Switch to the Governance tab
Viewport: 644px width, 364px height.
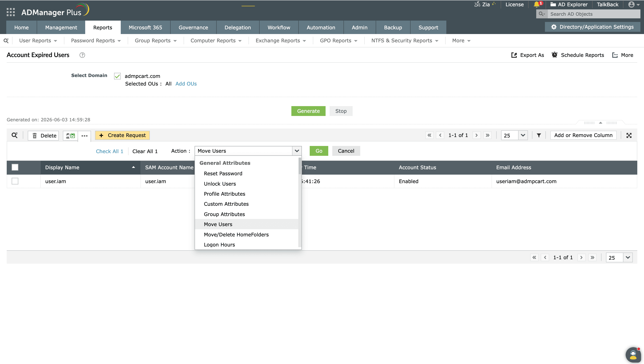point(193,27)
